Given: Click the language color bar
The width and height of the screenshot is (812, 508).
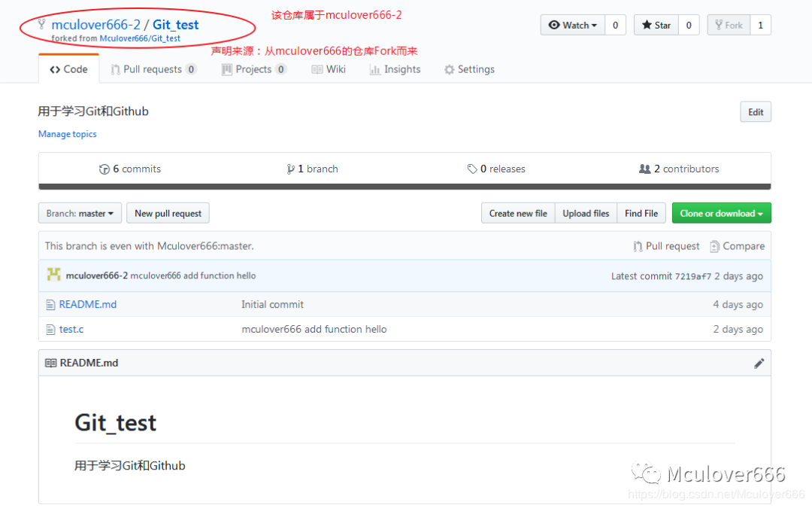Looking at the screenshot, I should coord(404,187).
